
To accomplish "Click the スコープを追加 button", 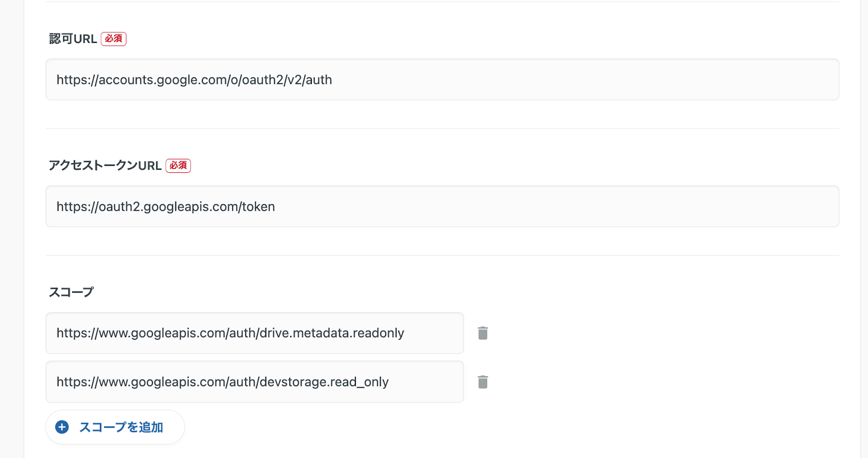I will [x=120, y=427].
